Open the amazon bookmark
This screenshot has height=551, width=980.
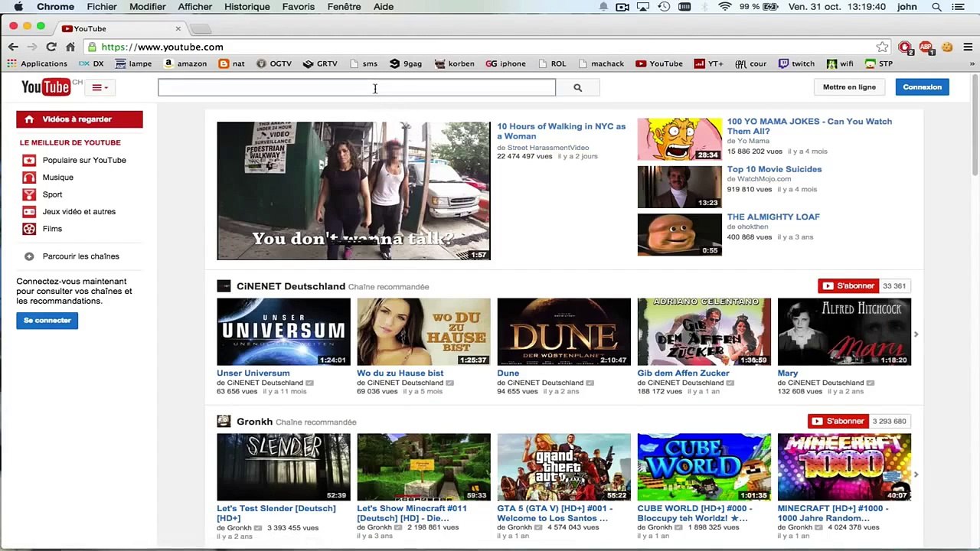(185, 64)
